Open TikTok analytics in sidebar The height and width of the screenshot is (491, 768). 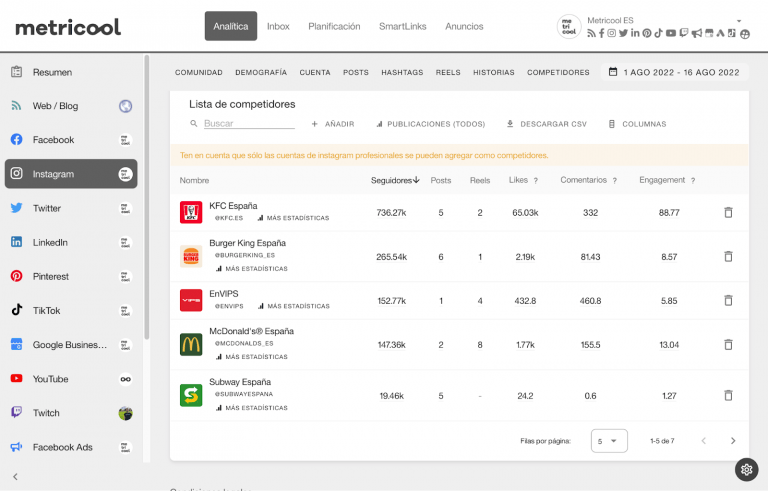tap(71, 310)
